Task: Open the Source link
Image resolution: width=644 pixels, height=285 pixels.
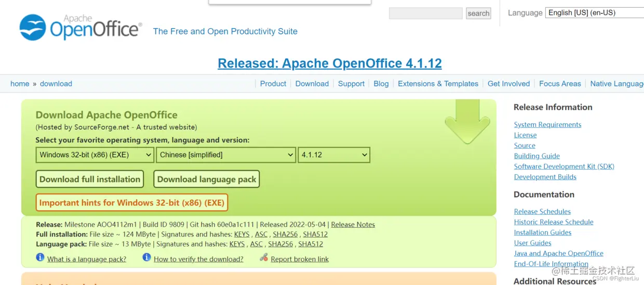Action: click(525, 146)
